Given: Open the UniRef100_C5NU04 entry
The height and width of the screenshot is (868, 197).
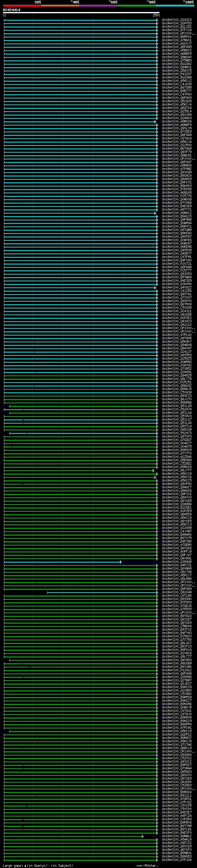Looking at the screenshot, I should click(x=177, y=626).
